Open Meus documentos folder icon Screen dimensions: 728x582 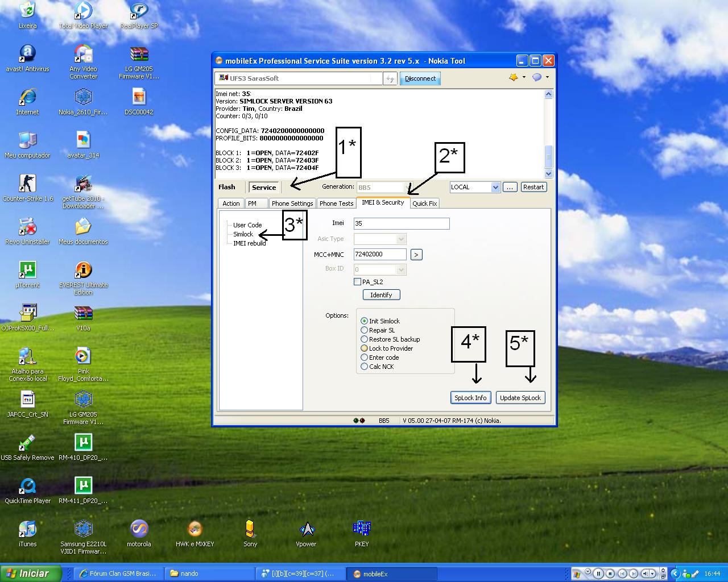[x=83, y=231]
